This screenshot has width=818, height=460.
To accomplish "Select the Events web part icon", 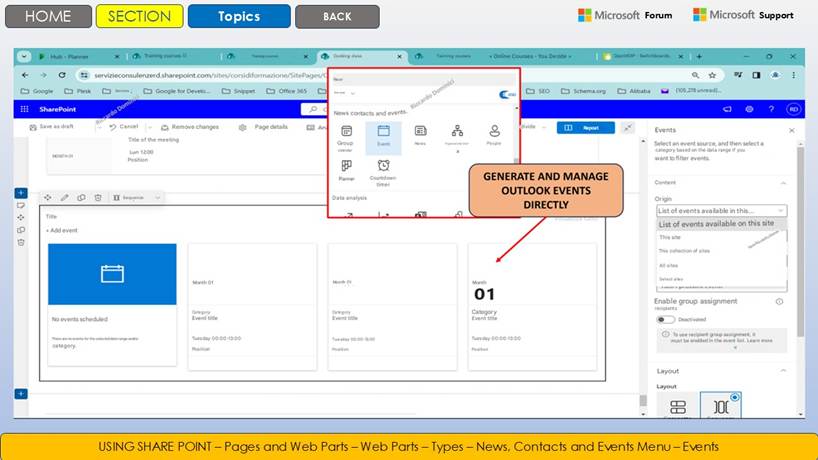I will 382,136.
